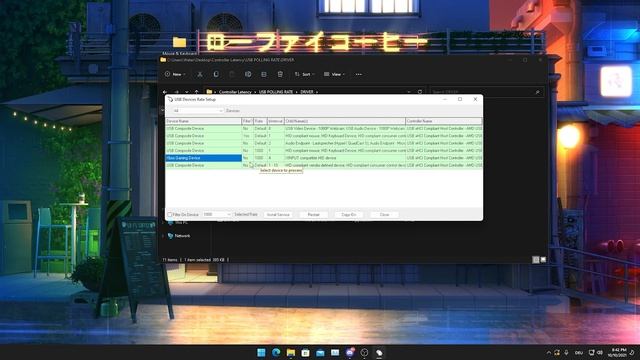
Task: Show hidden tray icons chevron
Action: click(549, 353)
